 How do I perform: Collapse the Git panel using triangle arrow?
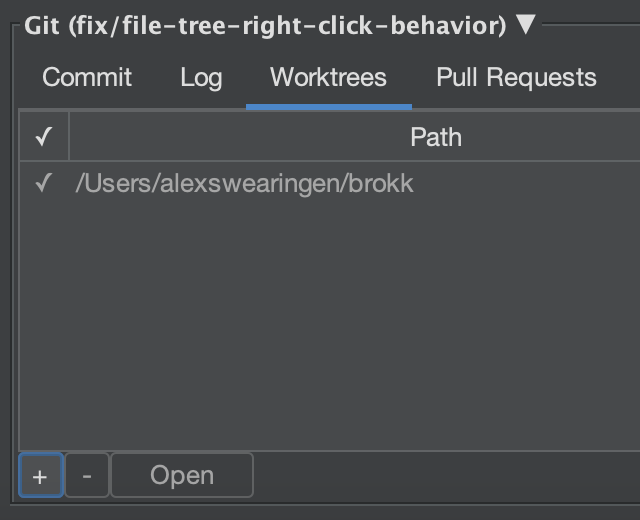tap(525, 24)
